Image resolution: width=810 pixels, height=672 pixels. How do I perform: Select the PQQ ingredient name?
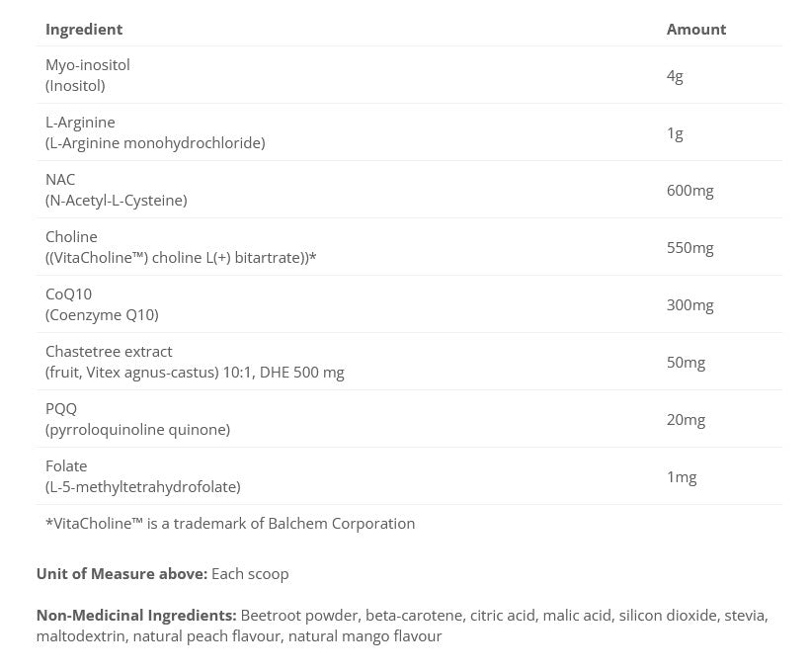click(x=61, y=409)
